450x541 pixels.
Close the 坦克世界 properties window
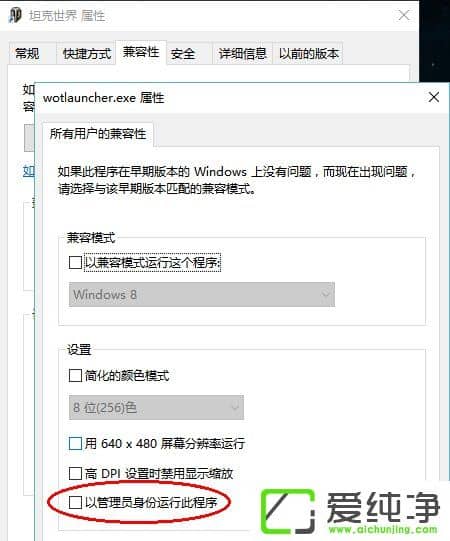[x=403, y=15]
